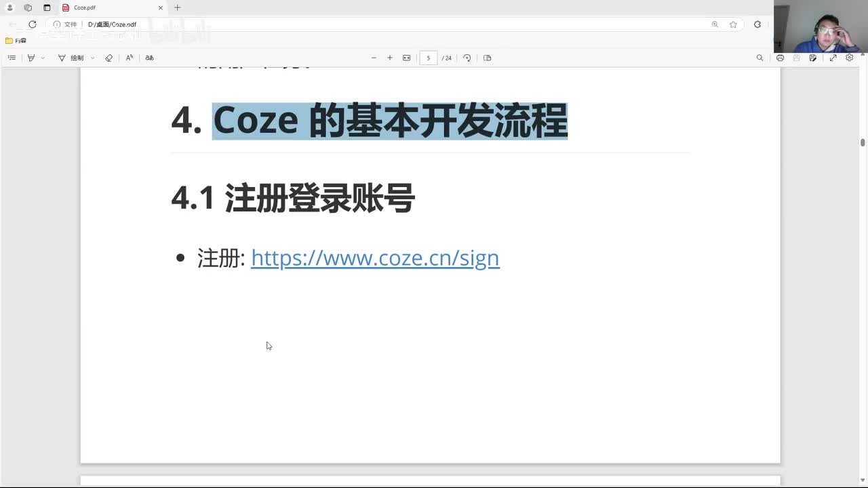This screenshot has height=488, width=868.
Task: Open the browser profile icon
Action: [x=9, y=7]
